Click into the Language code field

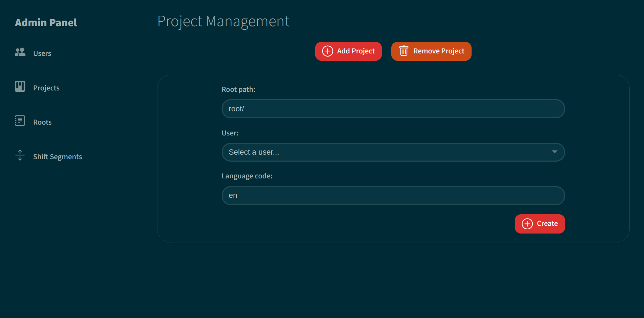click(393, 195)
